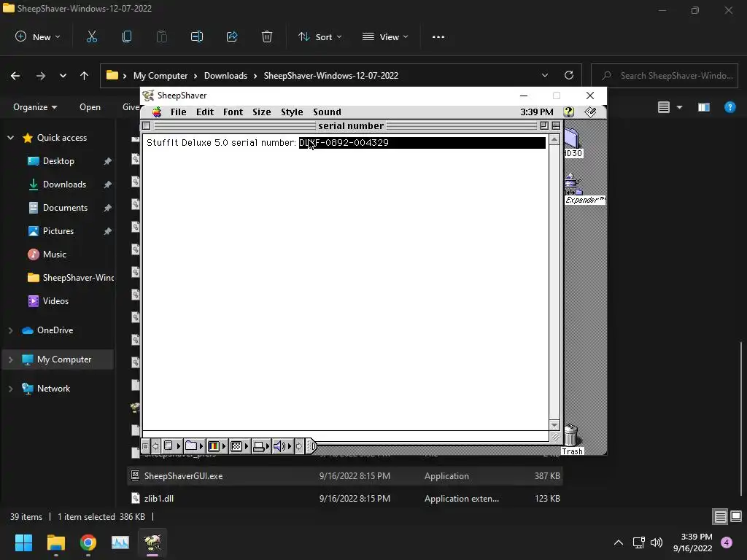747x560 pixels.
Task: Click the Copy icon in Explorer toolbar
Action: pos(127,36)
